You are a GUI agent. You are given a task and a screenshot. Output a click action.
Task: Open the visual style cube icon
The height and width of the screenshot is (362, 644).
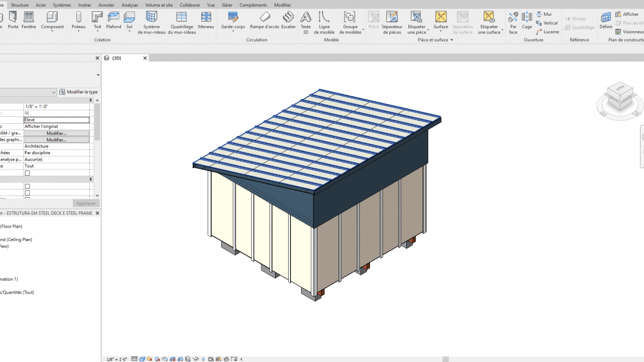pos(142,359)
